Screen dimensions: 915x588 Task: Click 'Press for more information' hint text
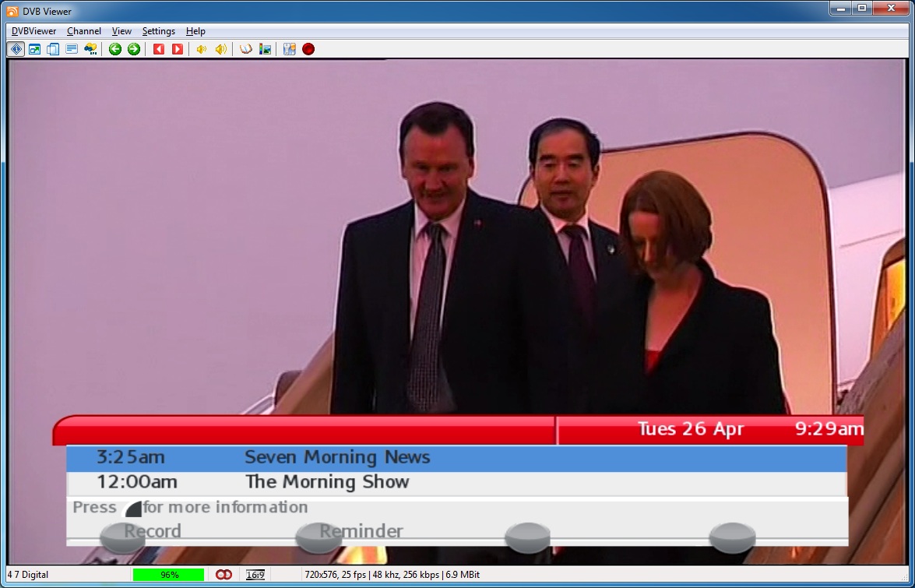(x=190, y=508)
